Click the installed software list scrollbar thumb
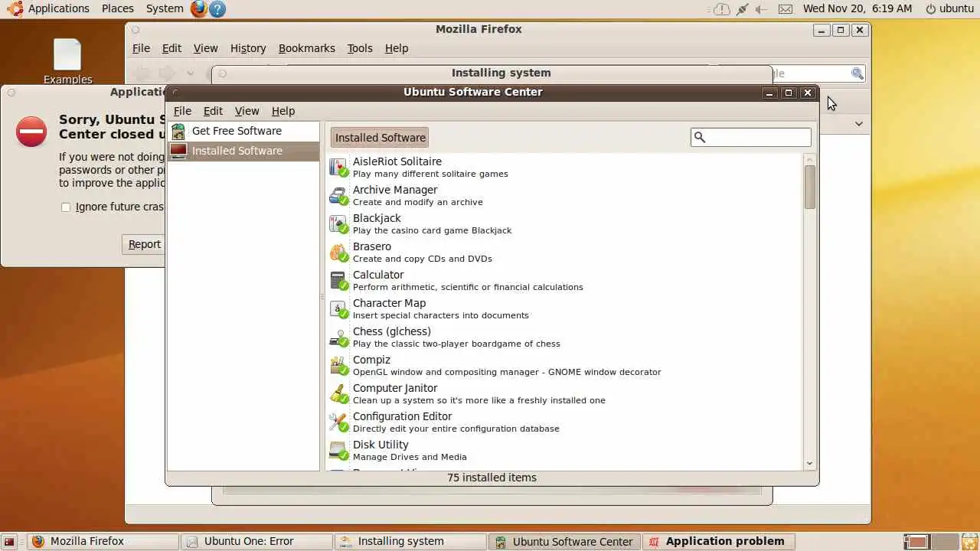This screenshot has width=980, height=551. point(810,187)
